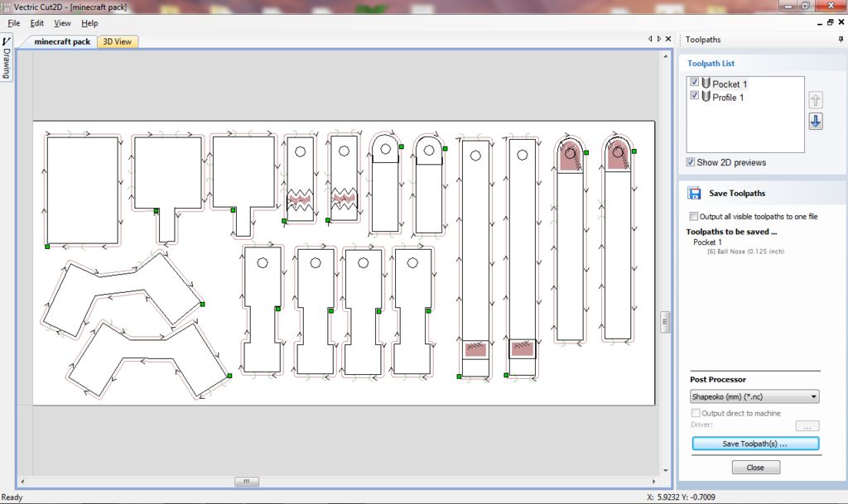Click the Pocket 1 ball nose tool icon
Screen dimensions: 848x504
tap(706, 84)
